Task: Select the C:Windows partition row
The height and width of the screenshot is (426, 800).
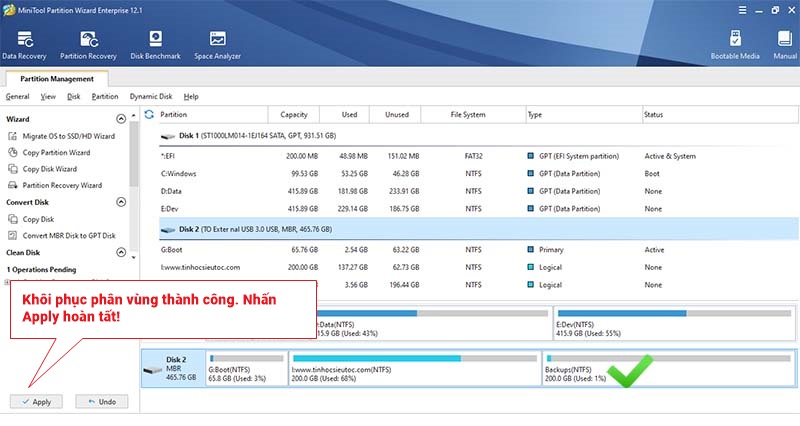Action: click(x=478, y=174)
